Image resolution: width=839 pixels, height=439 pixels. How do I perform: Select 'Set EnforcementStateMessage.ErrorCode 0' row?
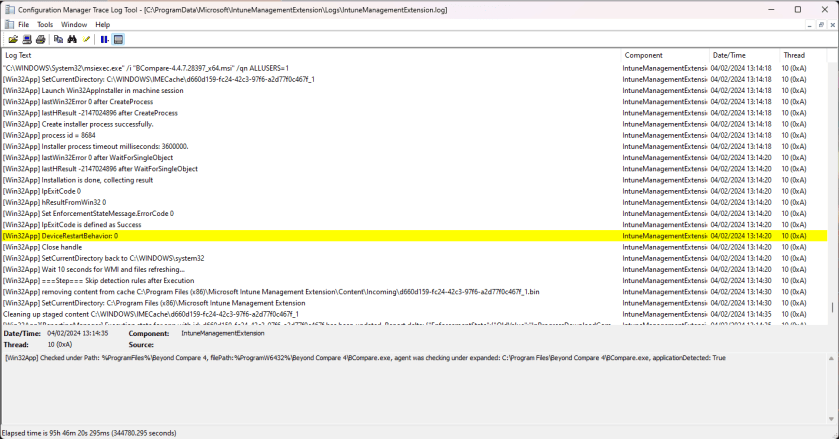[415, 214]
